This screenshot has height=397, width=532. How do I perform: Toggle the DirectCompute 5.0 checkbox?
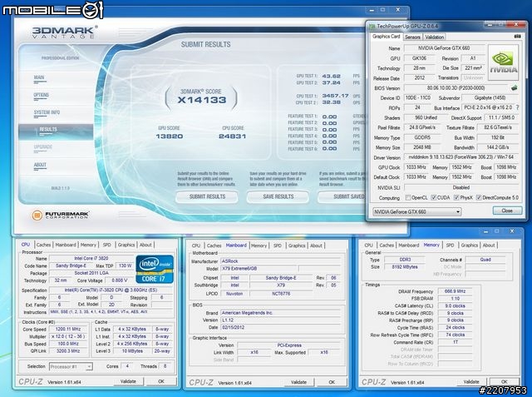click(x=479, y=197)
